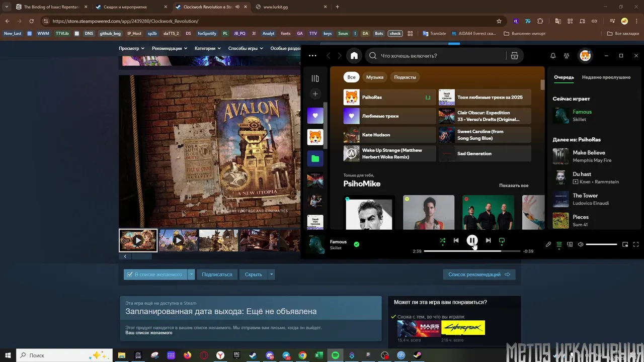Mute Spotify with the speaker icon
This screenshot has width=644, height=362.
click(x=581, y=244)
